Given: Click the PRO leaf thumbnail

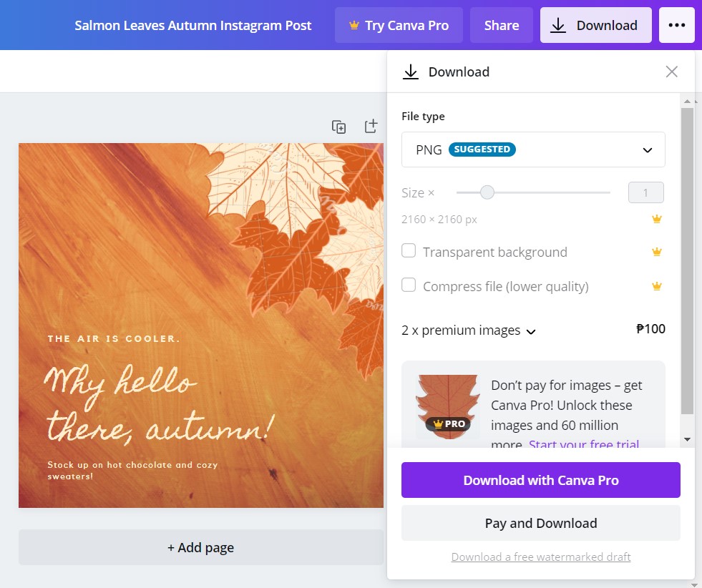Looking at the screenshot, I should click(x=447, y=406).
